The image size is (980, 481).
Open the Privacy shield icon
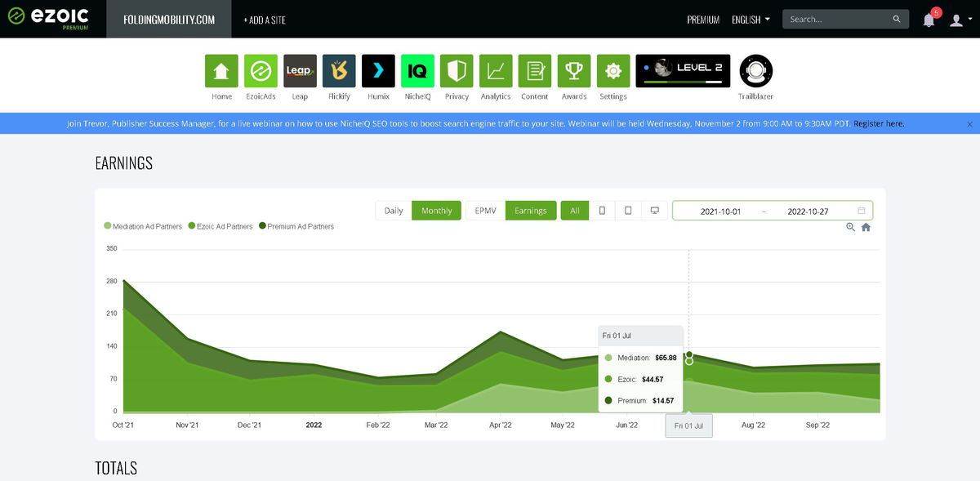coord(457,71)
